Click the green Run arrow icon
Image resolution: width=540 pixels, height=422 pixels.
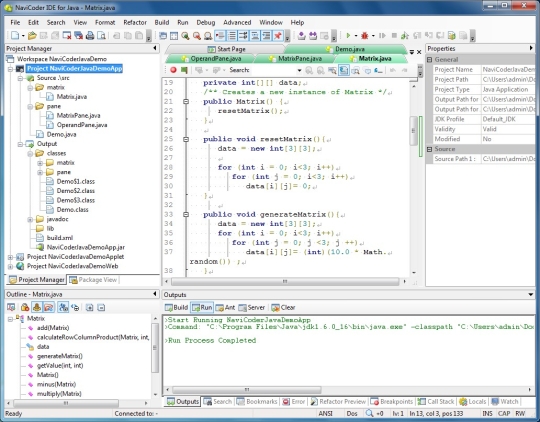click(348, 35)
